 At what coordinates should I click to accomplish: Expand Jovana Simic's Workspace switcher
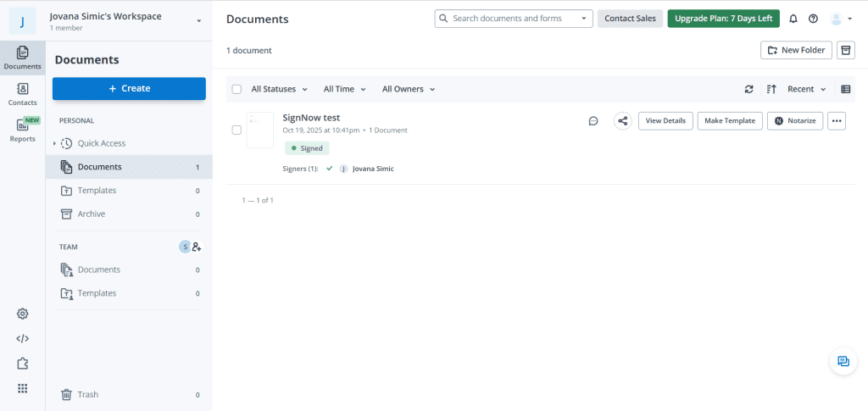(x=198, y=20)
